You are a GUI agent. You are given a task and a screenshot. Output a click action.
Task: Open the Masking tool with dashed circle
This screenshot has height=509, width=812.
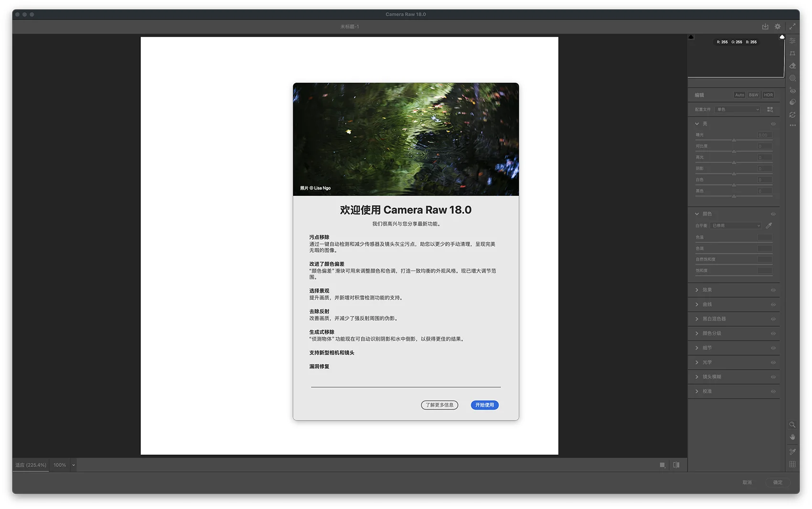pos(792,78)
